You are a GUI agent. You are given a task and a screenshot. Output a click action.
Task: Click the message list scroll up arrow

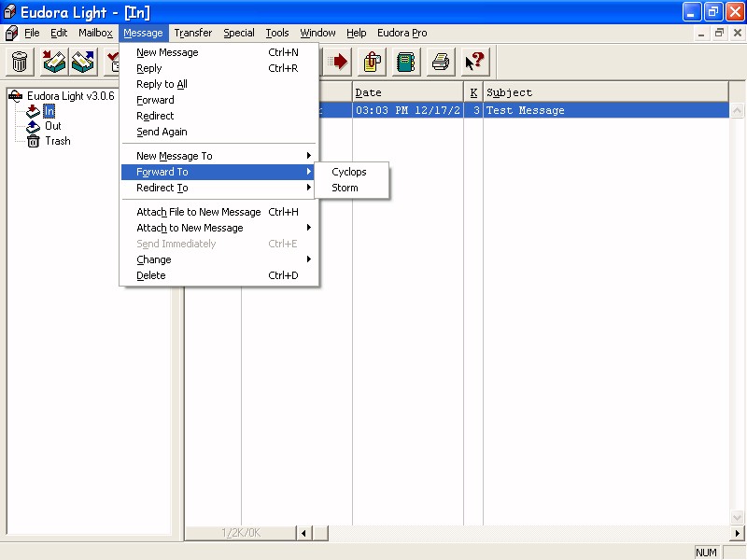pyautogui.click(x=737, y=110)
